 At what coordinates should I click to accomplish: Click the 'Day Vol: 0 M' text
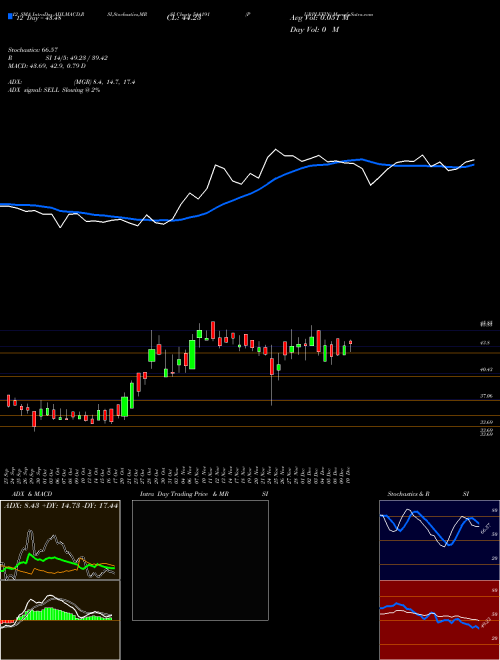[x=314, y=30]
